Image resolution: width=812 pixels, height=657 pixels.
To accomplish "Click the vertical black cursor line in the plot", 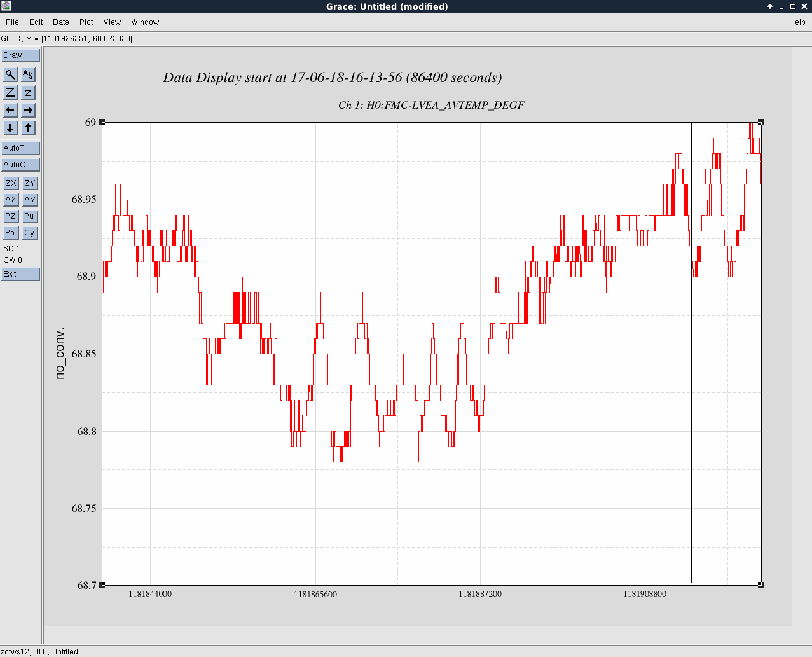I will point(691,353).
